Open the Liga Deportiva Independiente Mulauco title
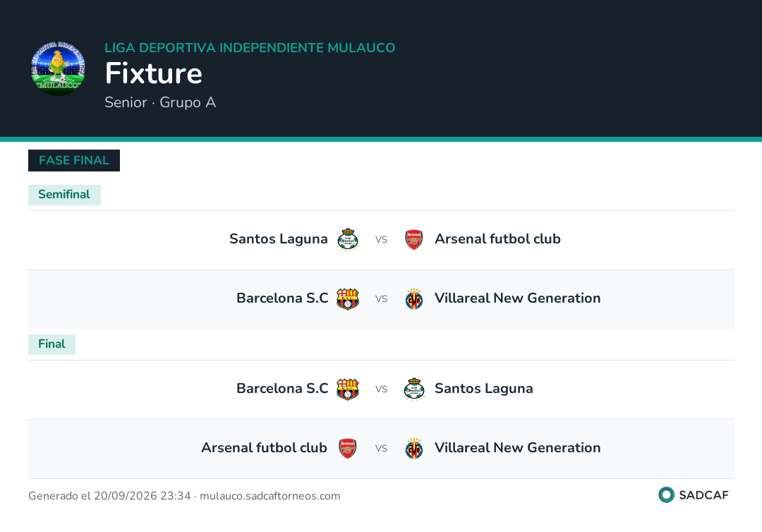 click(x=250, y=47)
